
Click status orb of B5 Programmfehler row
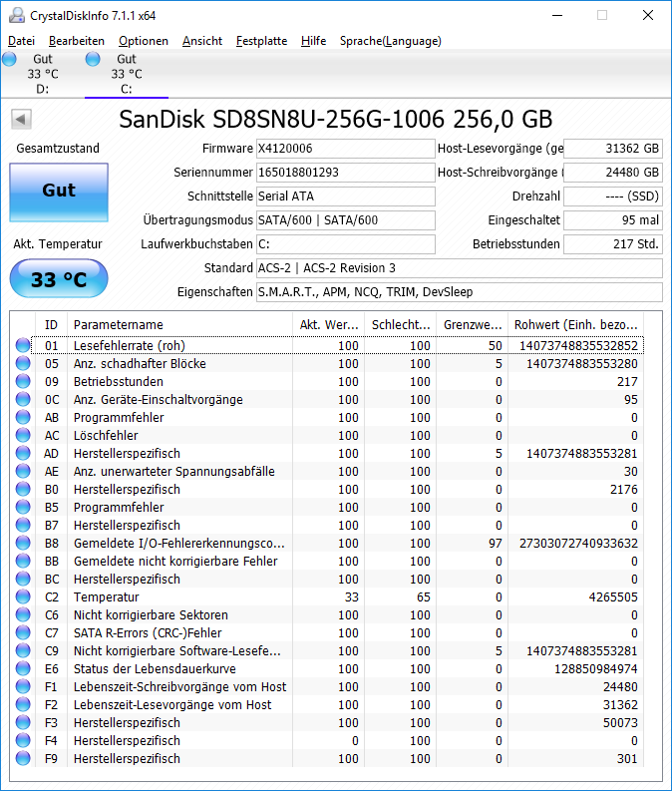[23, 508]
